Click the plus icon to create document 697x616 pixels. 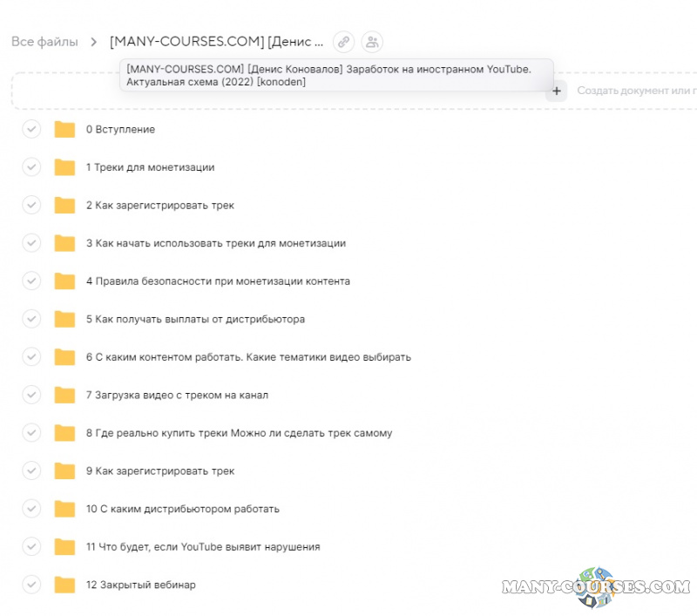pos(557,91)
